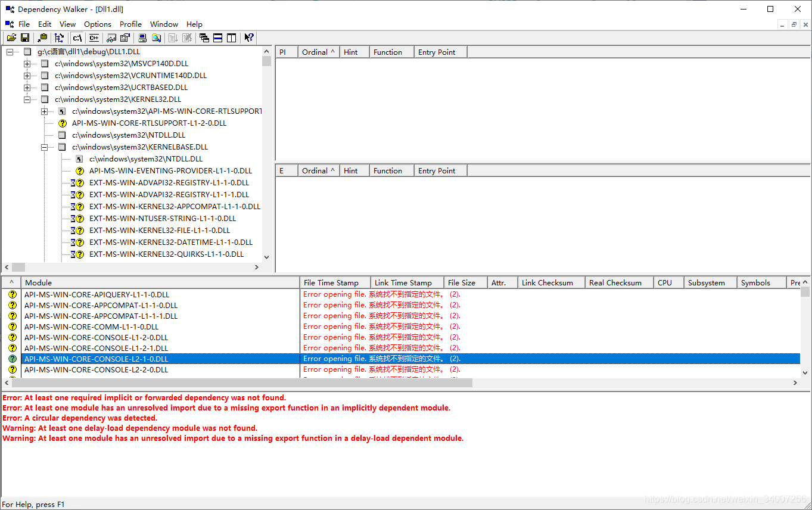Image resolution: width=812 pixels, height=510 pixels.
Task: Open the Help menu
Action: (x=194, y=24)
